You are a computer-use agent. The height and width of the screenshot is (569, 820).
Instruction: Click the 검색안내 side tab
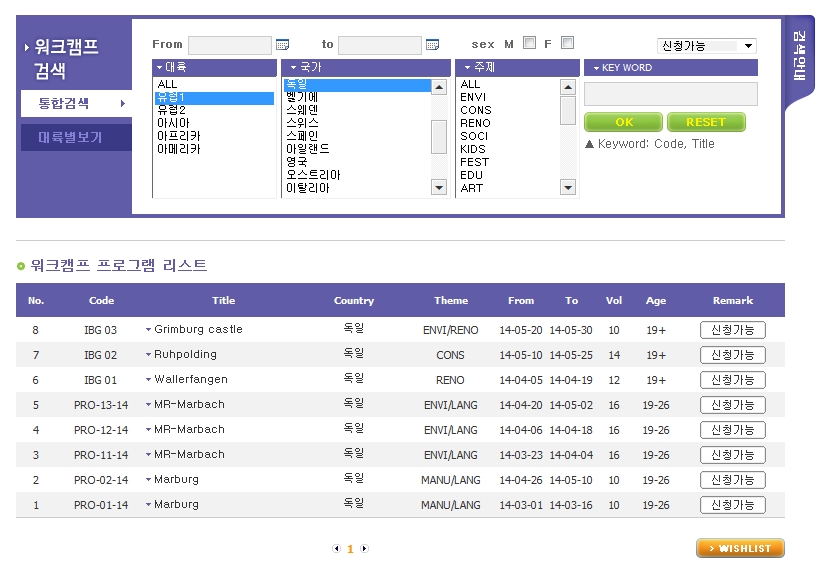coord(800,55)
